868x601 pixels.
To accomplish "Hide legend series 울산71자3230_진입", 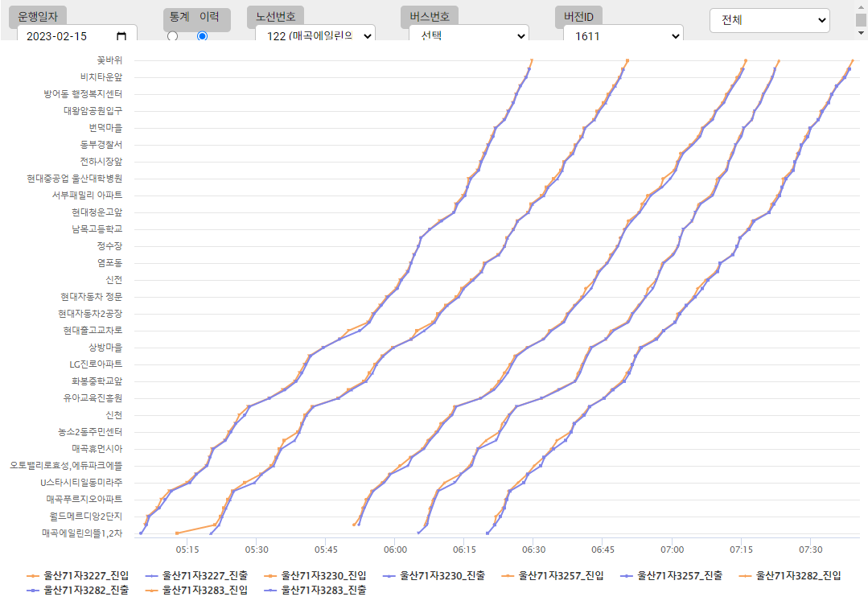I will (x=315, y=575).
